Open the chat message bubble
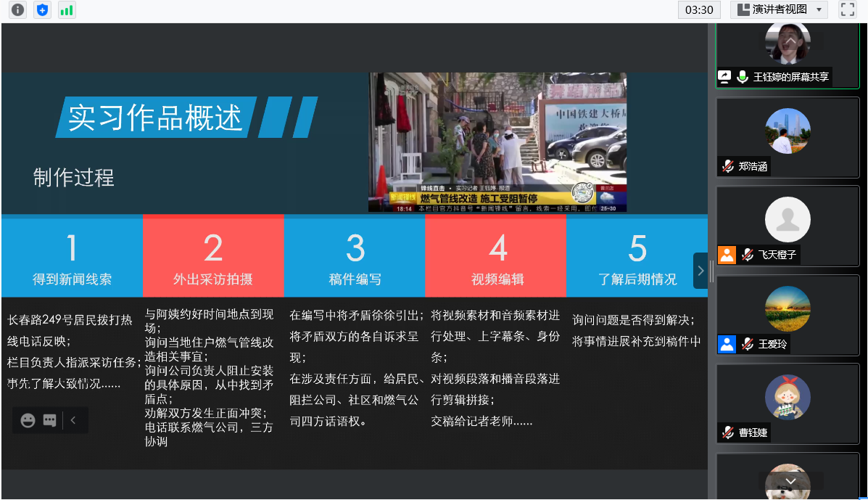The image size is (868, 500). click(49, 420)
